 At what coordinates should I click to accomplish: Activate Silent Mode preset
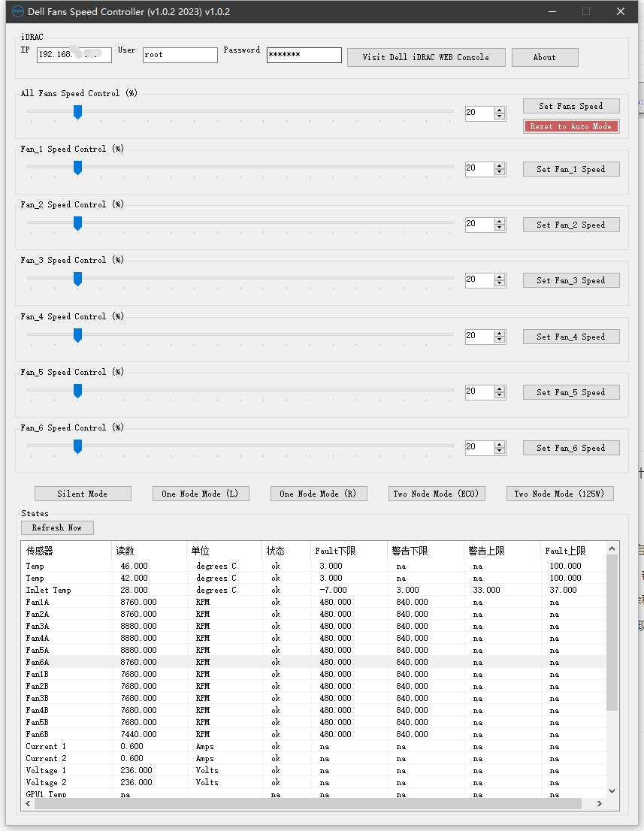coord(83,494)
